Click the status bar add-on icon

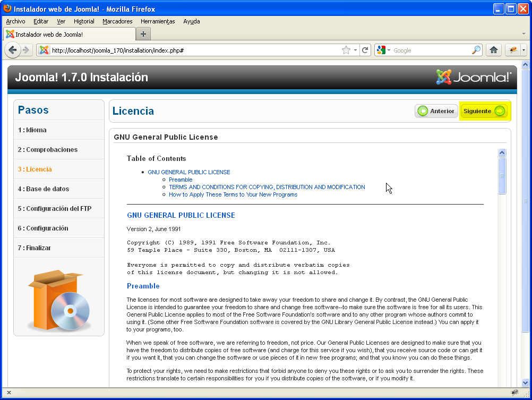[x=514, y=393]
